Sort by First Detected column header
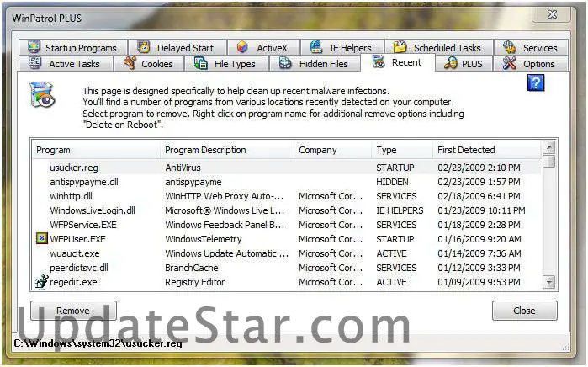The width and height of the screenshot is (588, 367). point(487,150)
